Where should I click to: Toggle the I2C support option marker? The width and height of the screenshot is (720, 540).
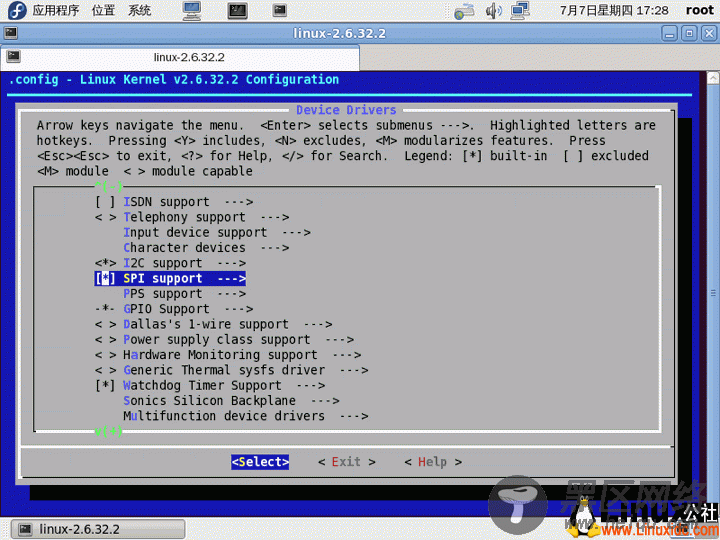[x=105, y=263]
